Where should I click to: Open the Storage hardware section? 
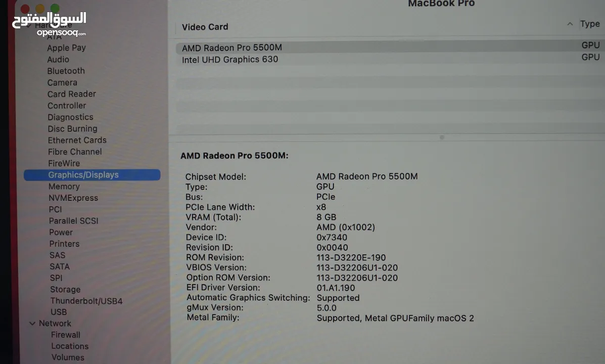(x=65, y=289)
